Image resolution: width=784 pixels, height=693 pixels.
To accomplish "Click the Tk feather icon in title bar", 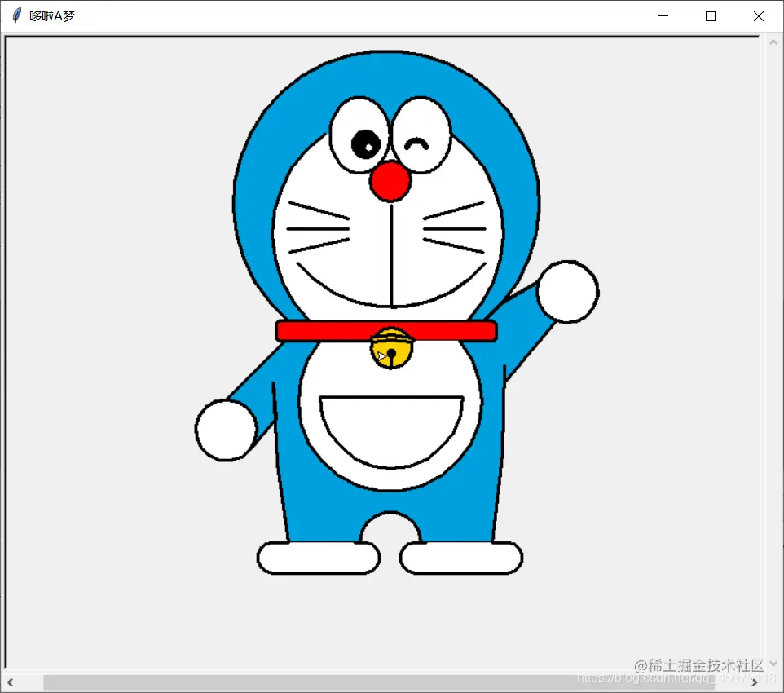I will click(x=16, y=15).
